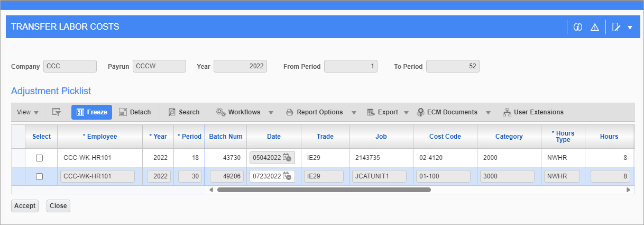Click the Select column header
The image size is (644, 225).
point(41,137)
